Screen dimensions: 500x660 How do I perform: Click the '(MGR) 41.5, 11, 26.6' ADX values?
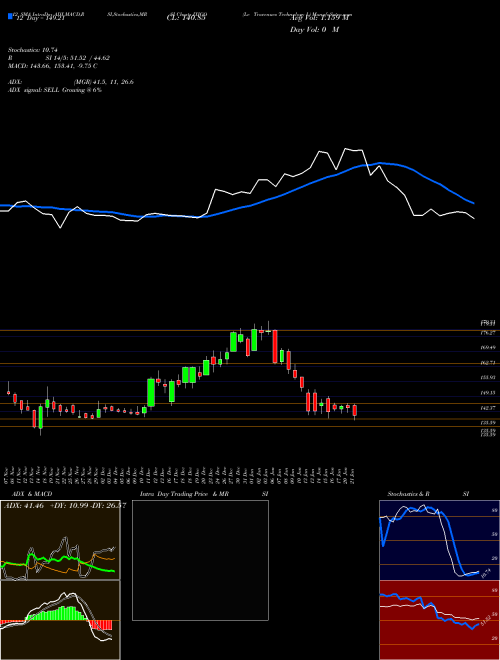[x=104, y=82]
